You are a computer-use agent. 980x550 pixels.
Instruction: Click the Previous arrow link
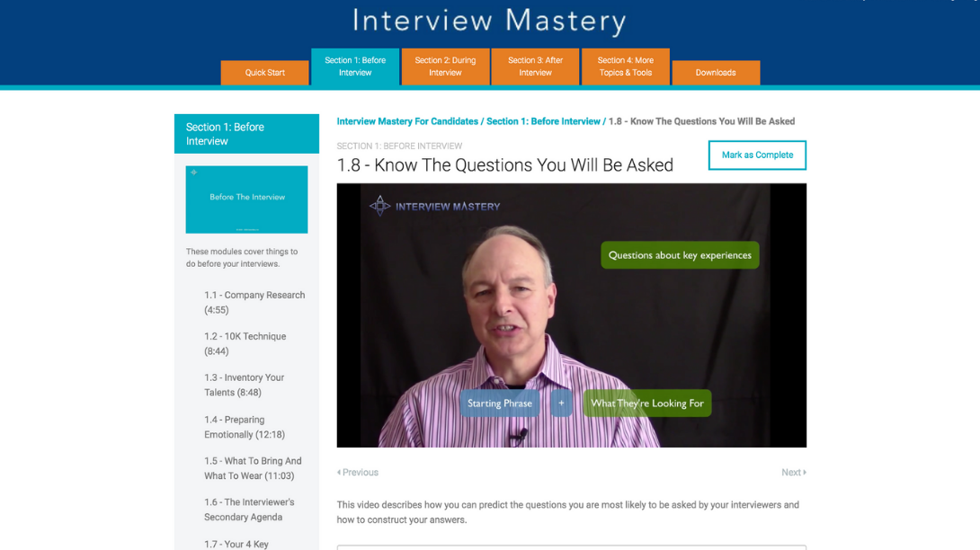(358, 473)
